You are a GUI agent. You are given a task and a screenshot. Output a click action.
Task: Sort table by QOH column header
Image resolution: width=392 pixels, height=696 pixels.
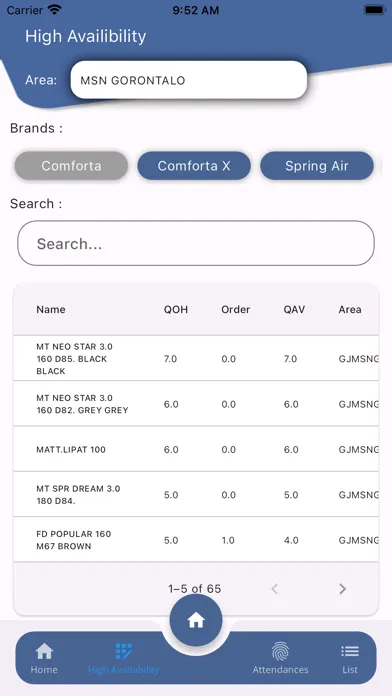click(176, 309)
